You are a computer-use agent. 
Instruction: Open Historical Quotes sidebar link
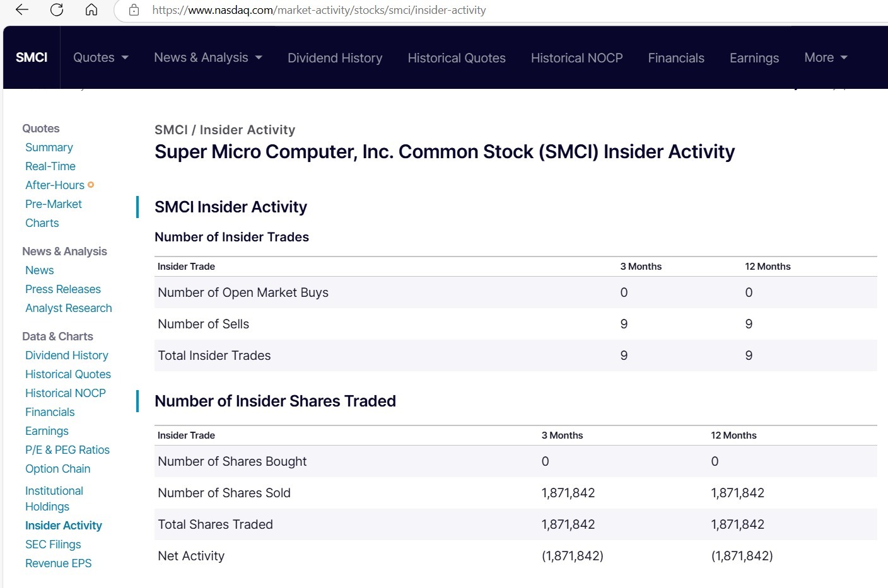tap(68, 374)
